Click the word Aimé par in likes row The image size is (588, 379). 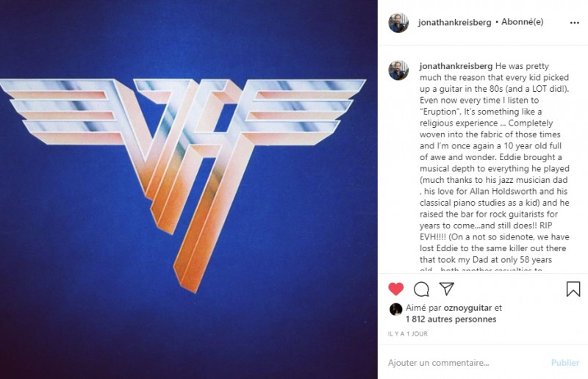(x=423, y=308)
